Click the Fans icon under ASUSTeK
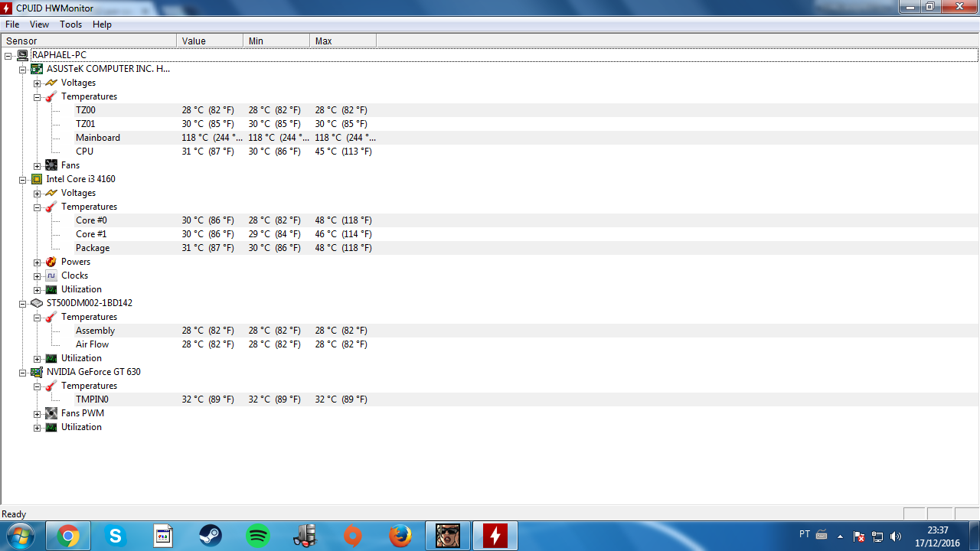 (x=51, y=165)
